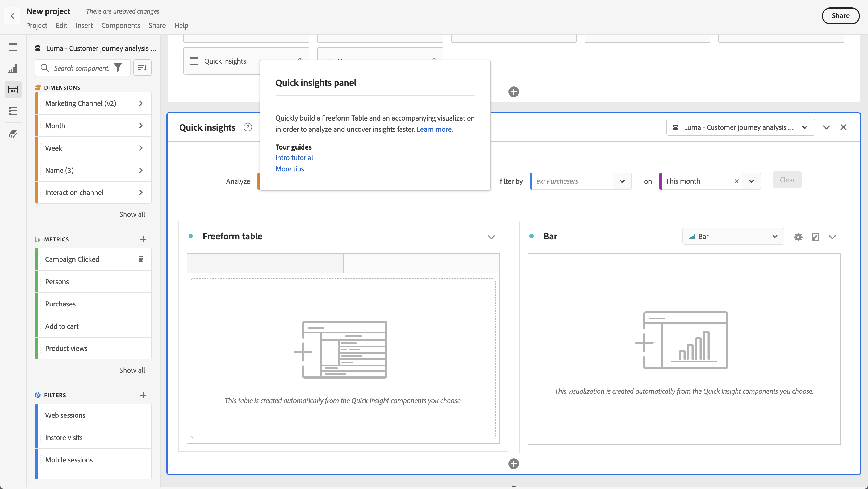This screenshot has width=868, height=489.
Task: Open the Panels icon in left rail
Action: click(13, 47)
